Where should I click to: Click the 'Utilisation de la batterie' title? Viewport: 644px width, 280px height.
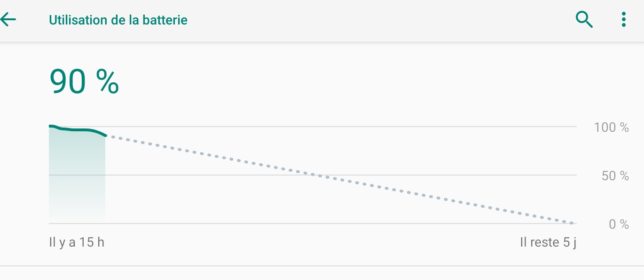click(118, 20)
